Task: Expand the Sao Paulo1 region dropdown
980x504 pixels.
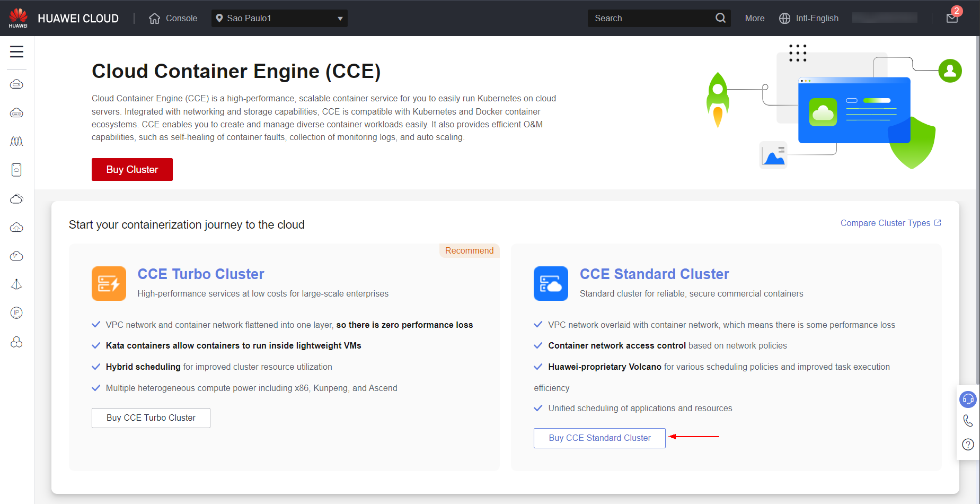Action: click(x=279, y=18)
